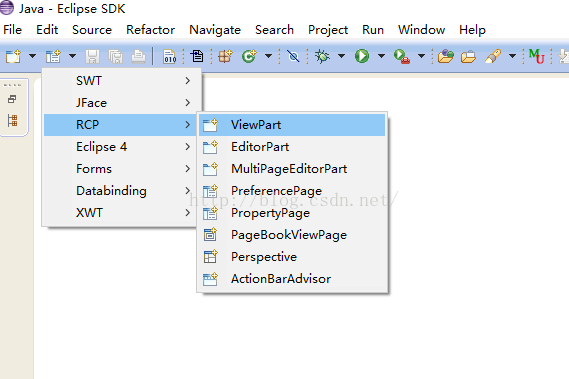Open the File menu
This screenshot has height=379, width=569.
pos(13,30)
